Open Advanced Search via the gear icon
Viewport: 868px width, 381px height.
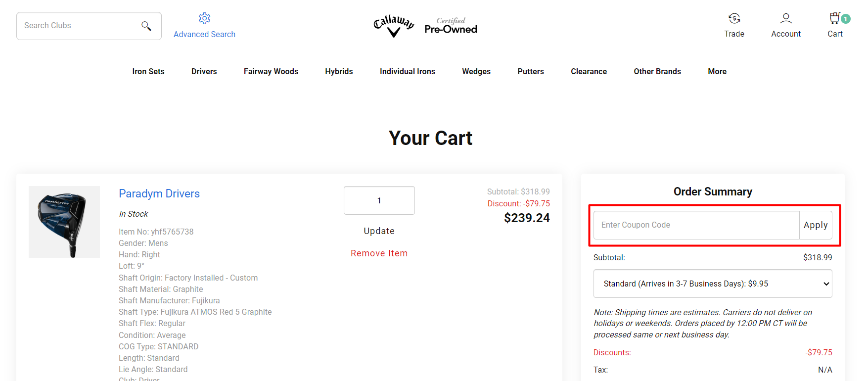point(204,18)
